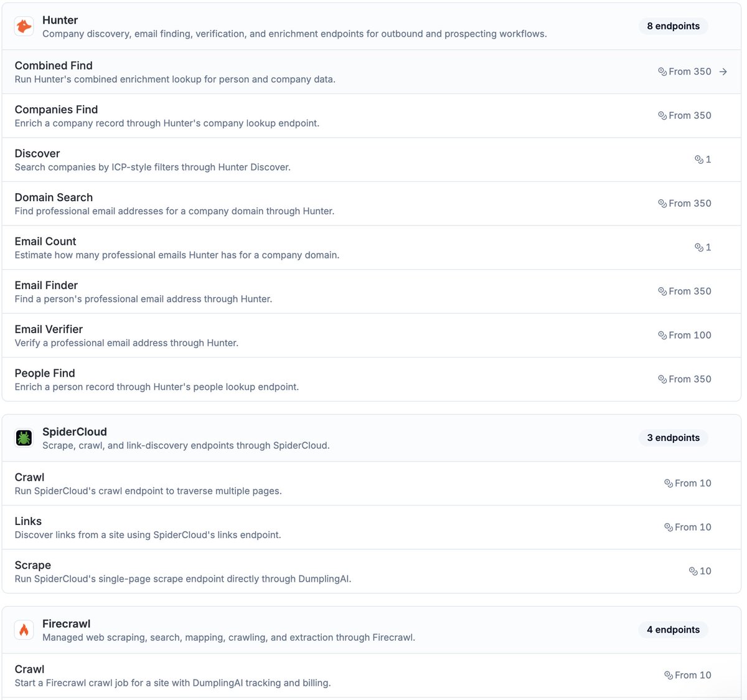
Task: Click the arrow icon on Combined Find row
Action: tap(723, 72)
